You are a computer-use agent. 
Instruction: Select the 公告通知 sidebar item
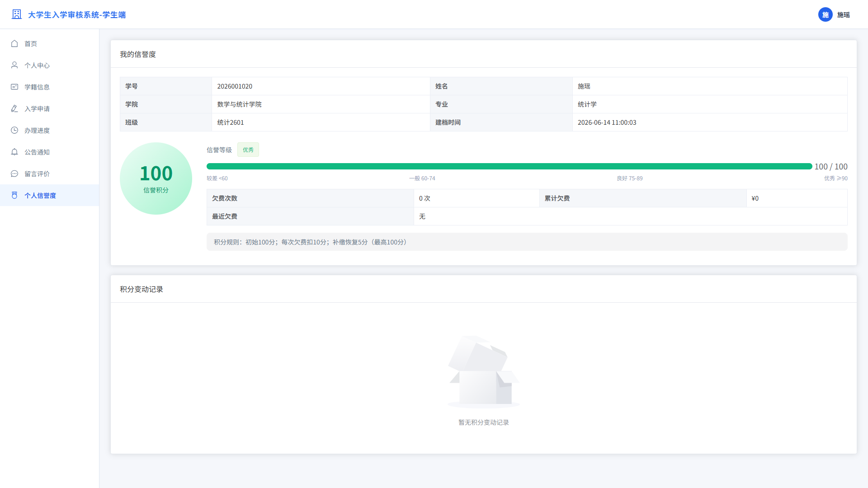(50, 152)
